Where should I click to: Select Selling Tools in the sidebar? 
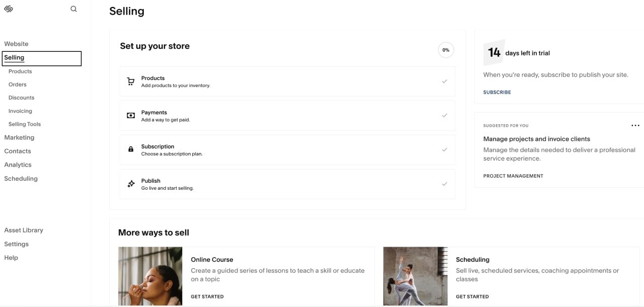point(25,124)
